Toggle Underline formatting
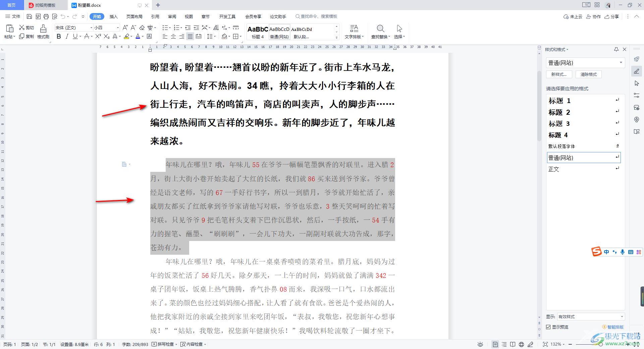The image size is (644, 349). coord(75,36)
